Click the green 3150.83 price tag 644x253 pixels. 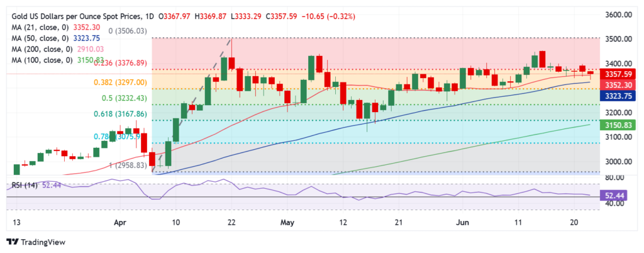point(618,126)
